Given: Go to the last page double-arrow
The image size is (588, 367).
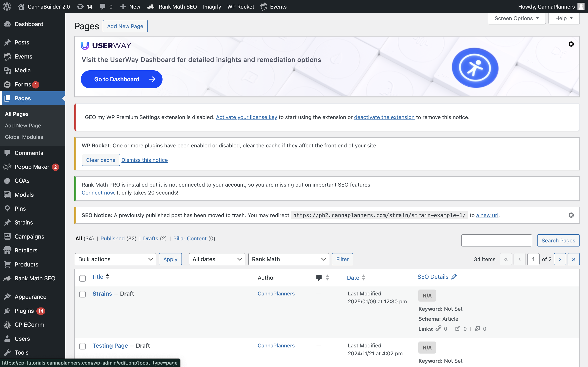Looking at the screenshot, I should (574, 259).
